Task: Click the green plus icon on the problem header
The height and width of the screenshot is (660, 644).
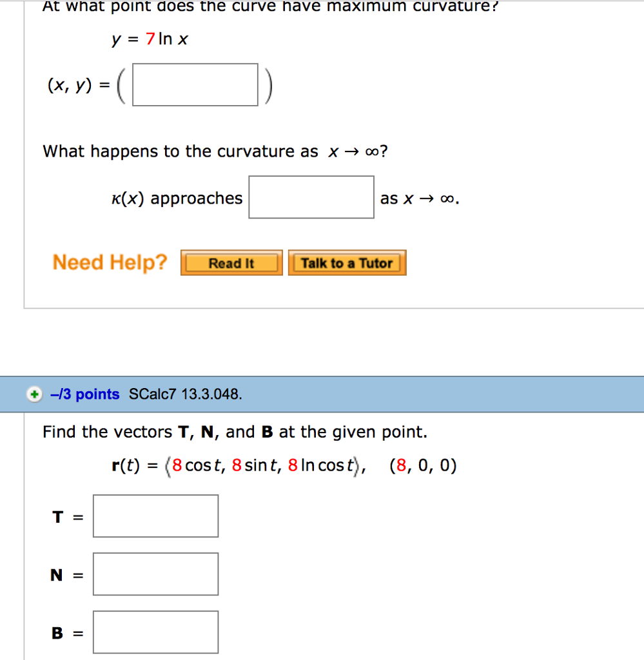Action: (34, 394)
